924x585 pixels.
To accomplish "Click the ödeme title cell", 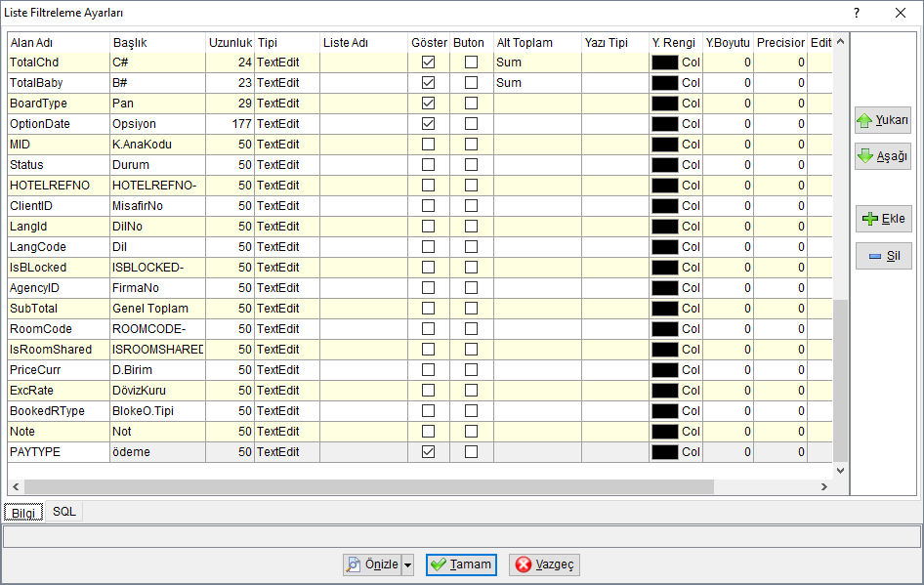I will (157, 452).
